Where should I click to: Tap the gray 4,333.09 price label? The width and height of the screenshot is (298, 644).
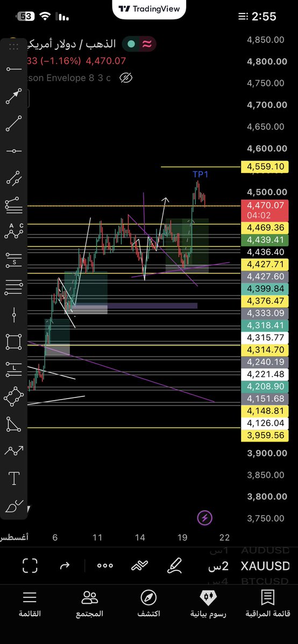266,313
